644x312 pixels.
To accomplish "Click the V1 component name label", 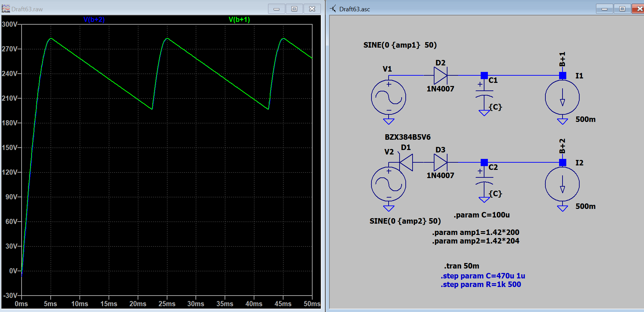I will click(387, 69).
